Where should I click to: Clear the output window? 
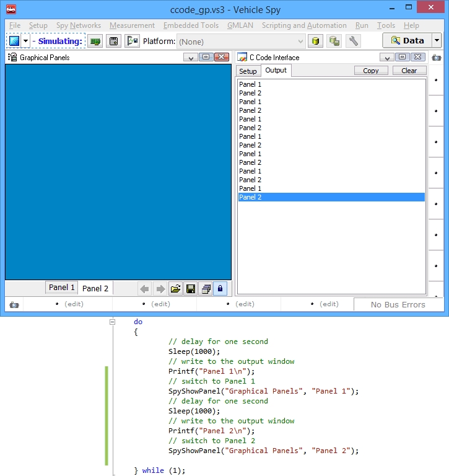[x=409, y=71]
